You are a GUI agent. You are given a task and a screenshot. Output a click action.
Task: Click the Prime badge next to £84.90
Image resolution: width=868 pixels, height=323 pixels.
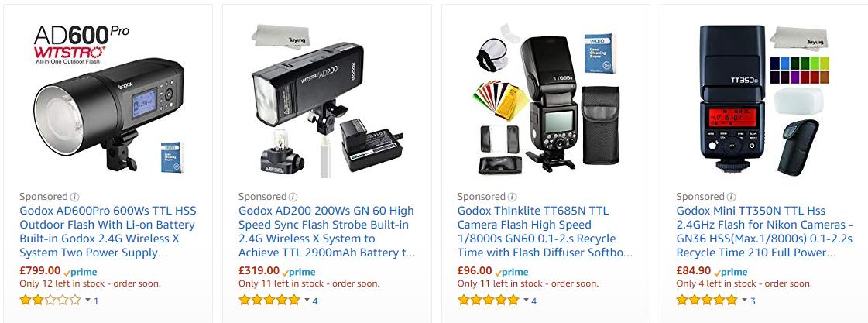(731, 271)
